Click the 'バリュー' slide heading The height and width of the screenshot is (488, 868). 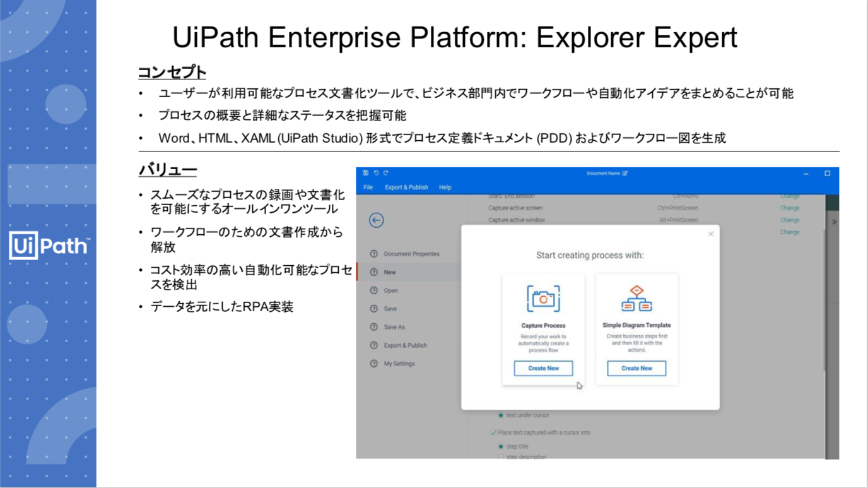pyautogui.click(x=168, y=170)
